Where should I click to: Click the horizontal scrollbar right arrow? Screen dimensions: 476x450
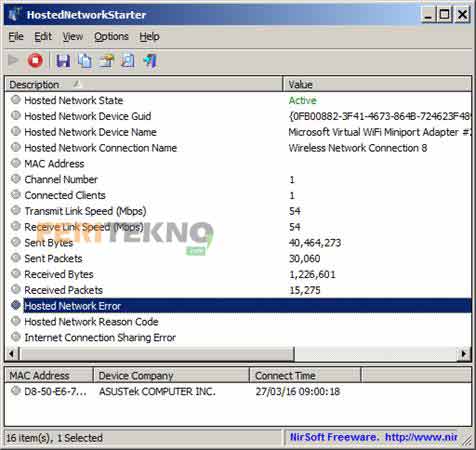[x=464, y=354]
